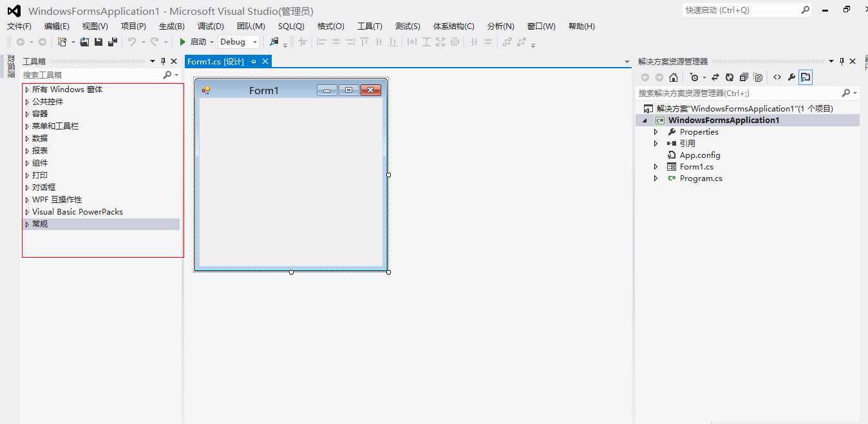This screenshot has width=868, height=424.
Task: Expand the 公共控件 toolbox group
Action: point(27,102)
